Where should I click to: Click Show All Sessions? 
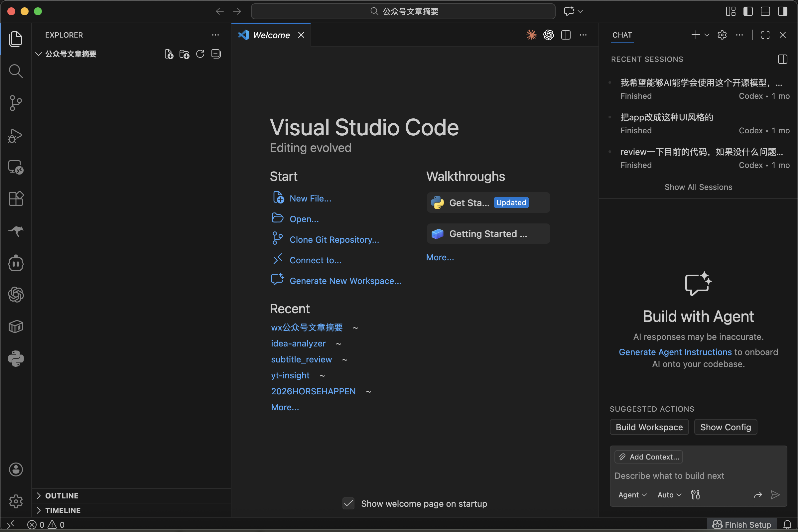tap(698, 187)
